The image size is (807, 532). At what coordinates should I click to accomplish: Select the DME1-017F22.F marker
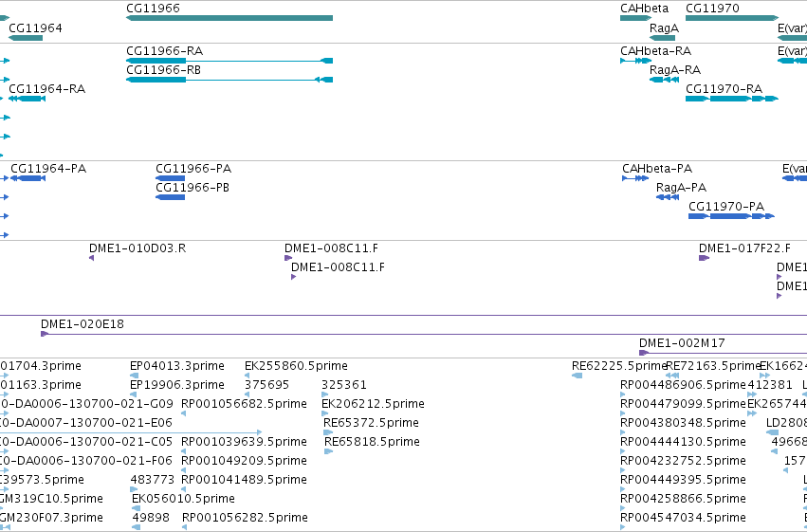tap(704, 258)
